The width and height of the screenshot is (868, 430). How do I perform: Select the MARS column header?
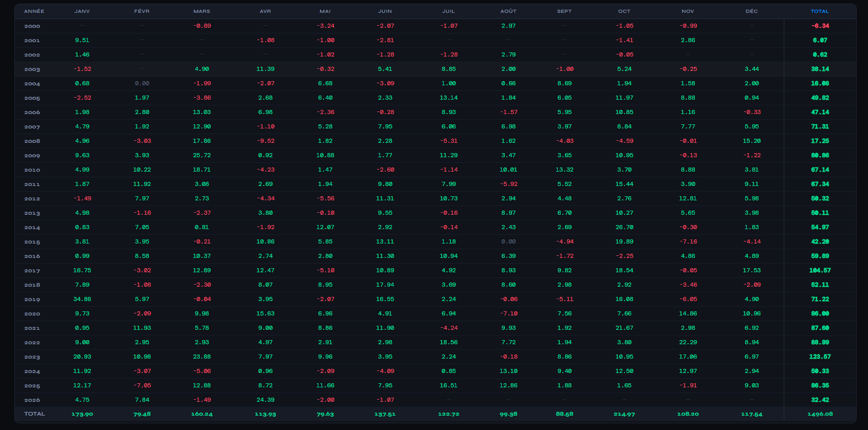point(202,11)
